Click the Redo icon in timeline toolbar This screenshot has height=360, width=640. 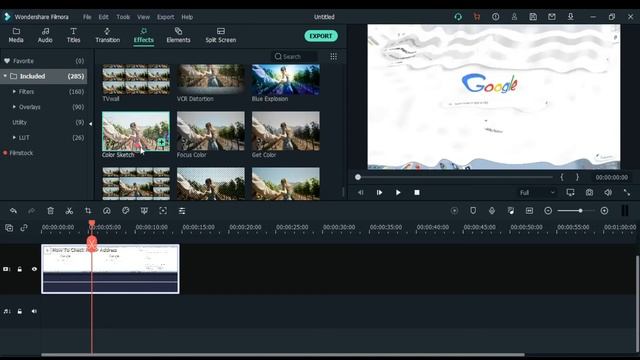click(x=31, y=211)
